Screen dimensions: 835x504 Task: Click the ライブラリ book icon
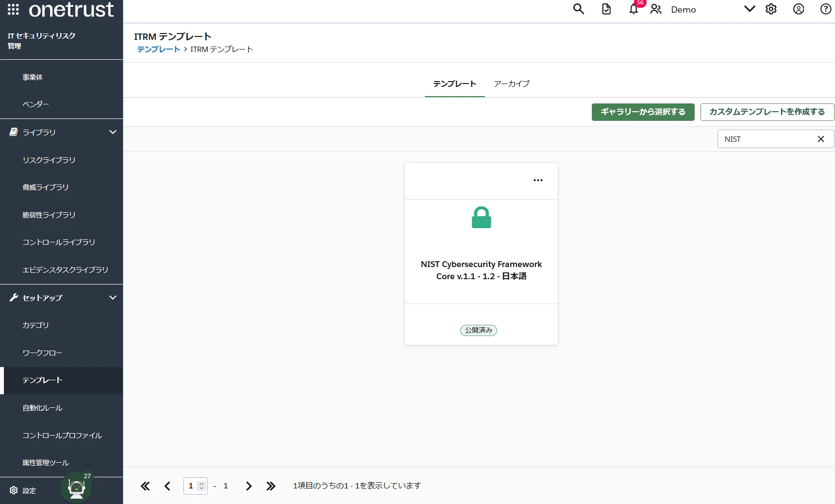coord(14,132)
